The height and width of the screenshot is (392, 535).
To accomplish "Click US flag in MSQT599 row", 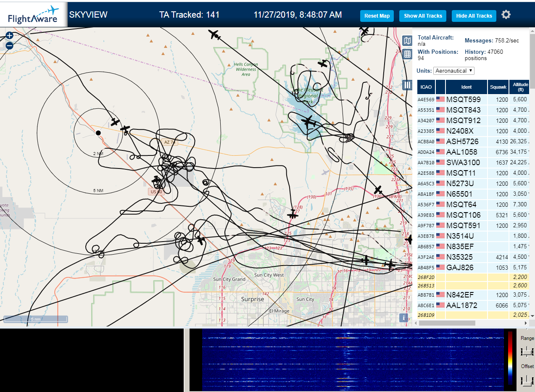I will [x=440, y=100].
